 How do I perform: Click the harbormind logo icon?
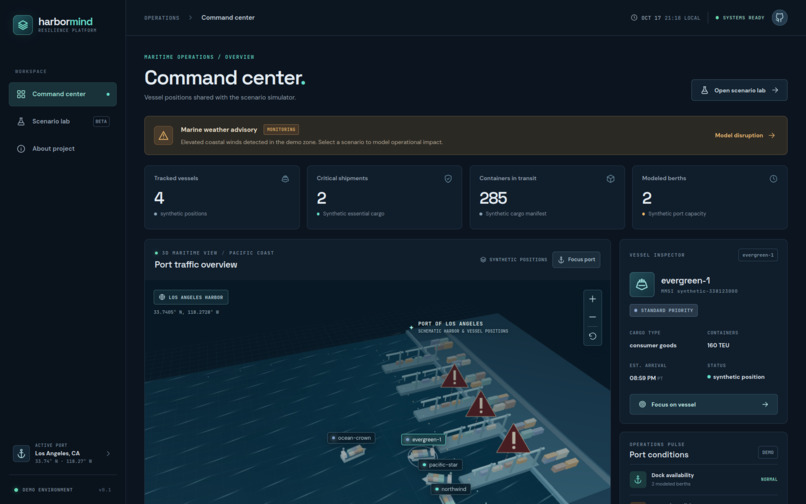click(23, 25)
